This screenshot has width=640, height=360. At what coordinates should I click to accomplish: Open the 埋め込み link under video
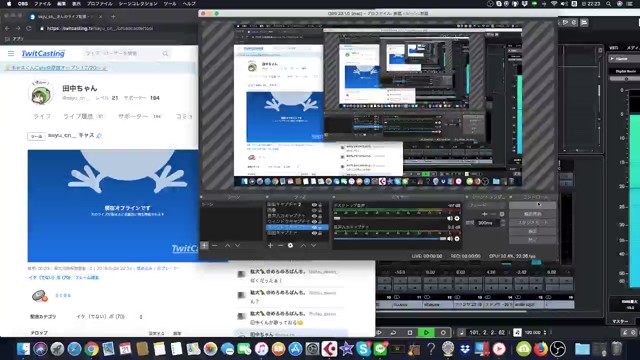click(x=144, y=268)
